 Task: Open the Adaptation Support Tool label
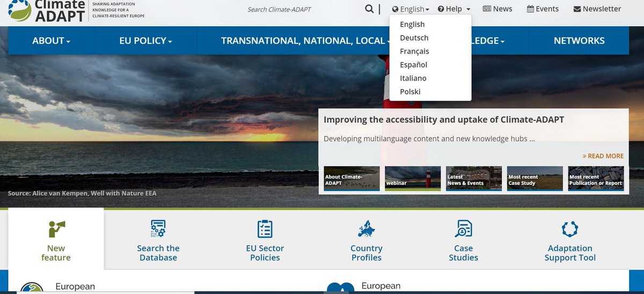click(570, 253)
